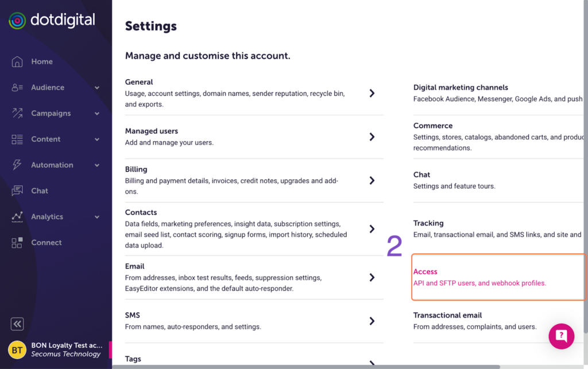Open Managed users settings
This screenshot has height=369, width=588.
[x=152, y=131]
